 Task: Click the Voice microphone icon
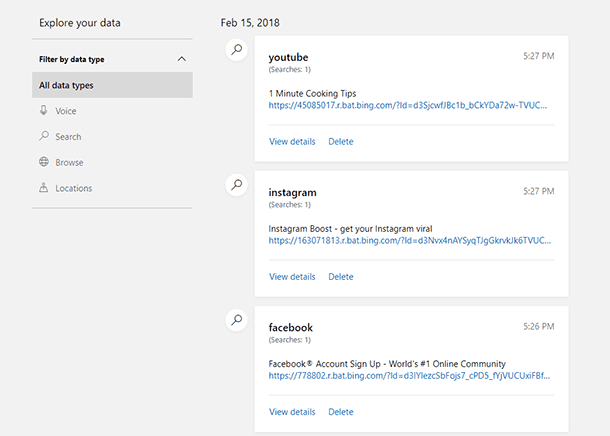pos(44,110)
